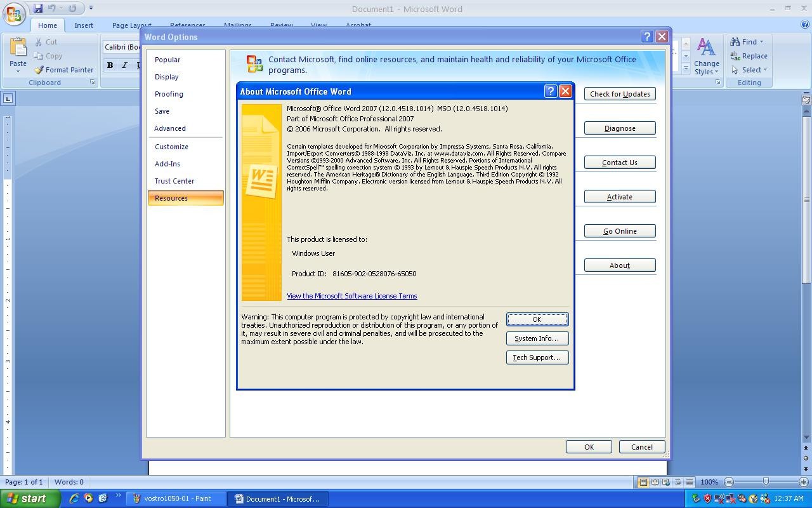Select the Insert ribbon tab
812x508 pixels.
coord(84,25)
